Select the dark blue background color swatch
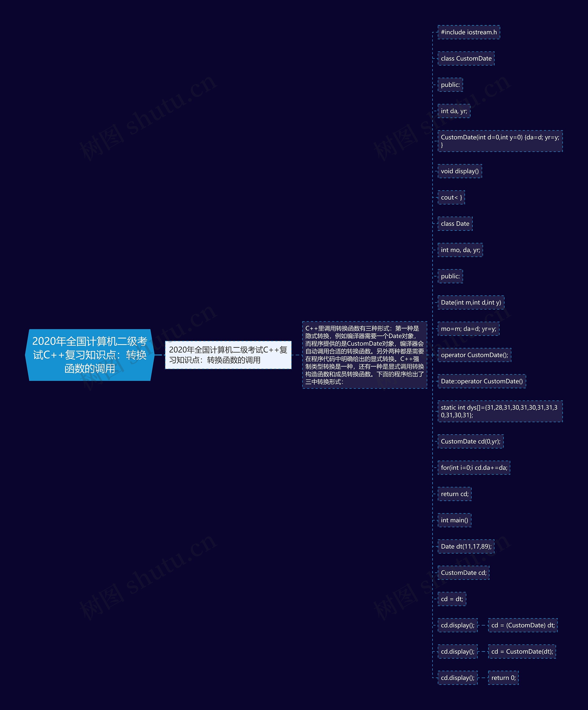The height and width of the screenshot is (710, 588). click(x=59, y=59)
